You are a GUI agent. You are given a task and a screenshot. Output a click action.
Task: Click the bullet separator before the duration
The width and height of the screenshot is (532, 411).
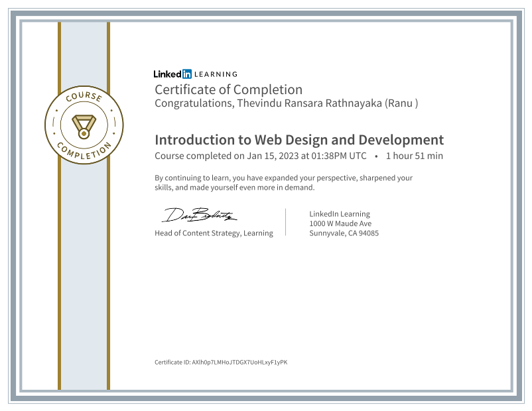click(376, 156)
